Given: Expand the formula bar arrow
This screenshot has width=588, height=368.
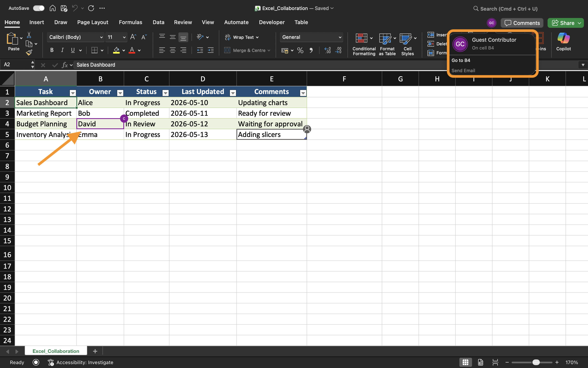Looking at the screenshot, I should tap(583, 65).
